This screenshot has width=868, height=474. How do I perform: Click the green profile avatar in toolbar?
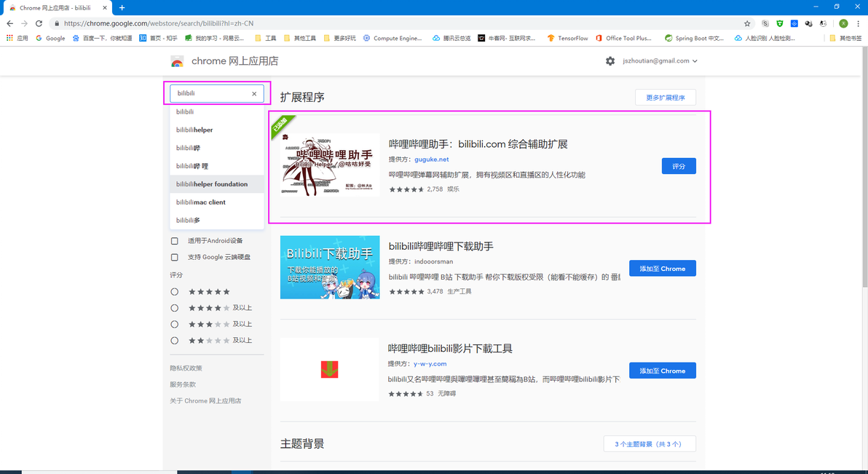pyautogui.click(x=844, y=23)
